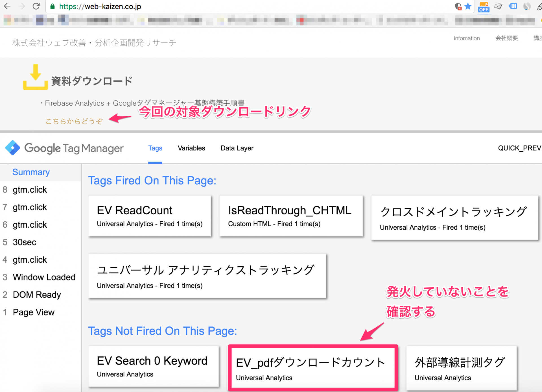This screenshot has width=542, height=392.
Task: Open the EV ReadCount tag card
Action: coord(150,216)
